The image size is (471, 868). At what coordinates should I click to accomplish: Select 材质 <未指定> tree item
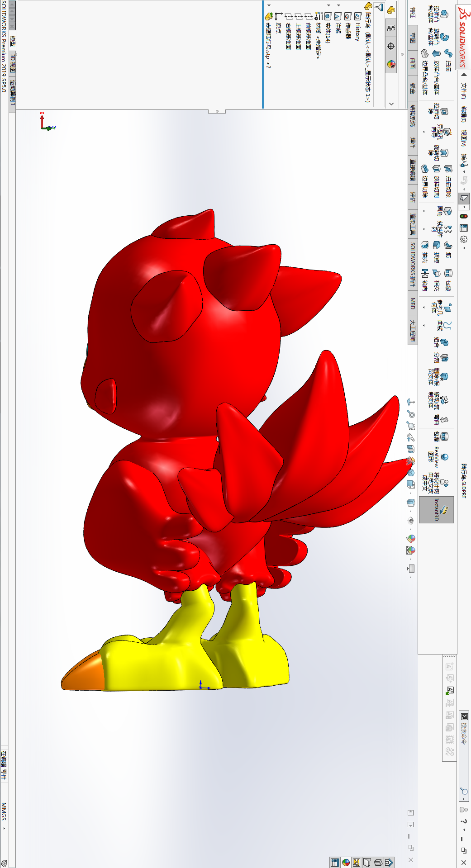pyautogui.click(x=318, y=35)
